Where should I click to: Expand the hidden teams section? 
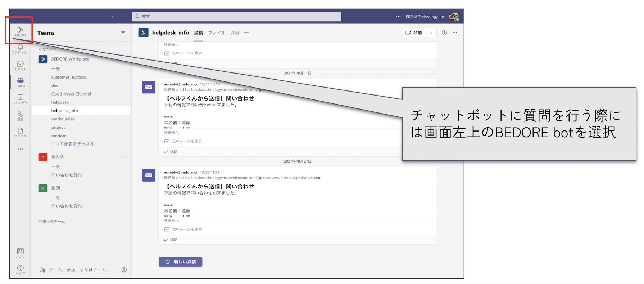click(52, 221)
